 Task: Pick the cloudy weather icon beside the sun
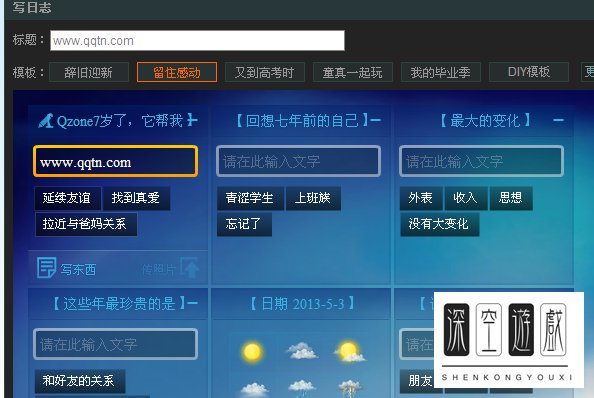302,351
